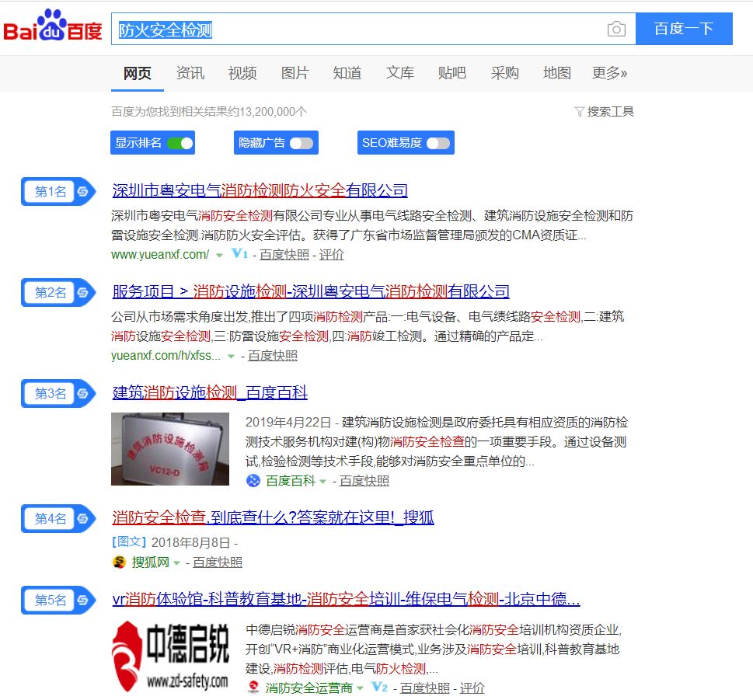753x700 pixels.
Task: Click the 消防安全运营商 source name
Action: pos(309,688)
